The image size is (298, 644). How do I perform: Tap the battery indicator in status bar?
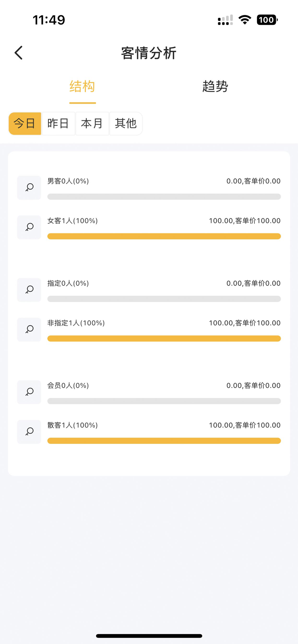point(267,20)
